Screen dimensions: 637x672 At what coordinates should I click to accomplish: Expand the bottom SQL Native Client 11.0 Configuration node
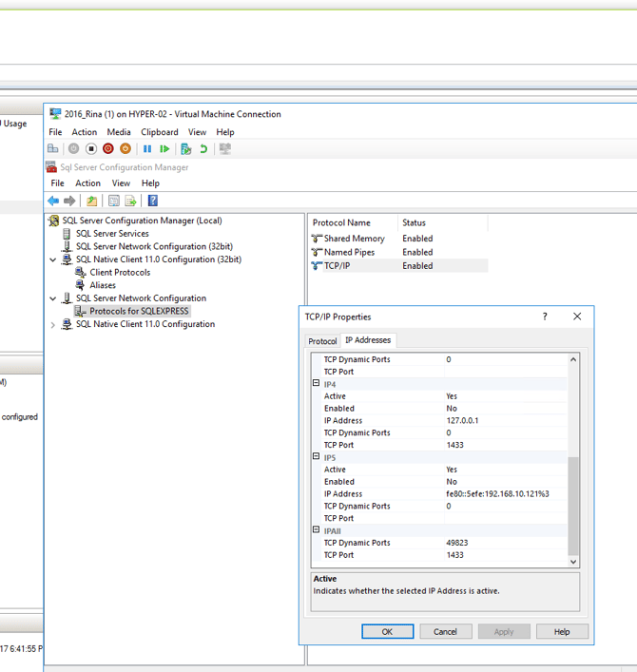[53, 325]
